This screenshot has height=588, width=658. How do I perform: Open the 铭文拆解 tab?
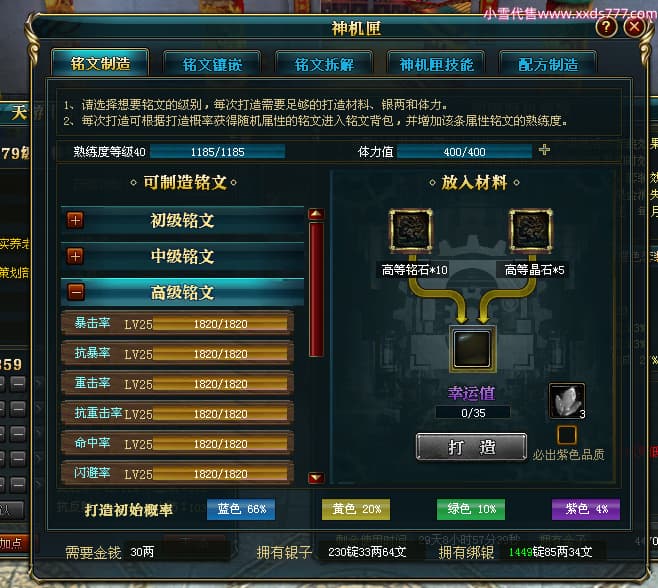point(324,64)
